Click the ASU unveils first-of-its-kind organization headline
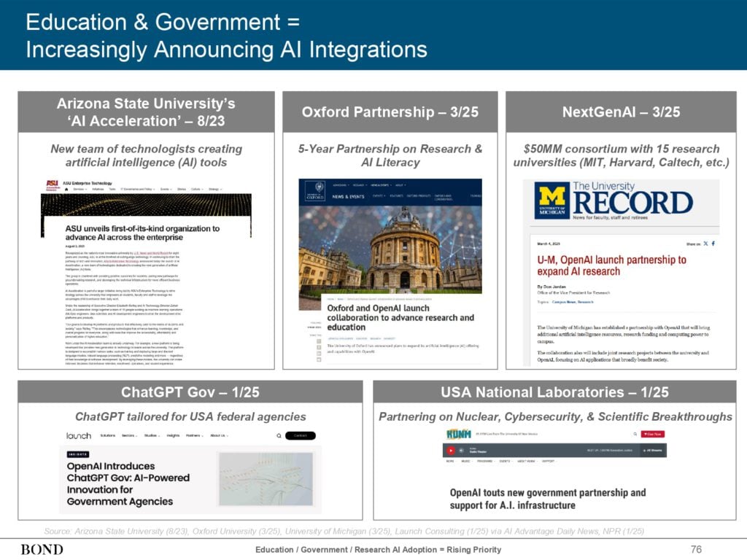Screen dimensions: 747x560 [x=142, y=233]
